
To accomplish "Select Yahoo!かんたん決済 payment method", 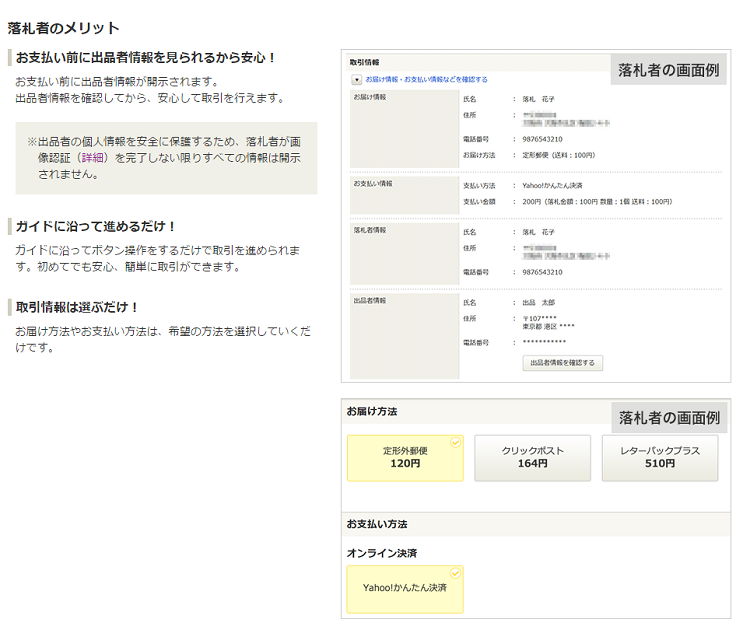I will point(405,588).
